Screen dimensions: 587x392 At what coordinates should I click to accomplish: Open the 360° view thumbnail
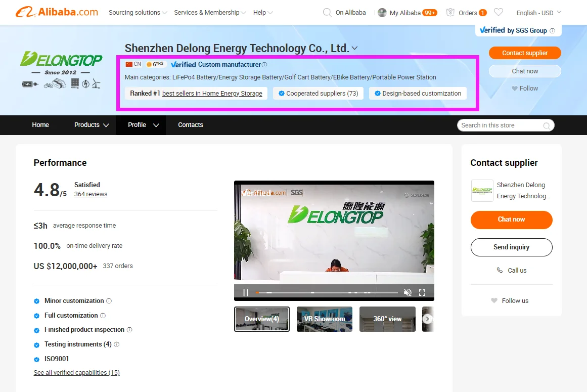387,319
